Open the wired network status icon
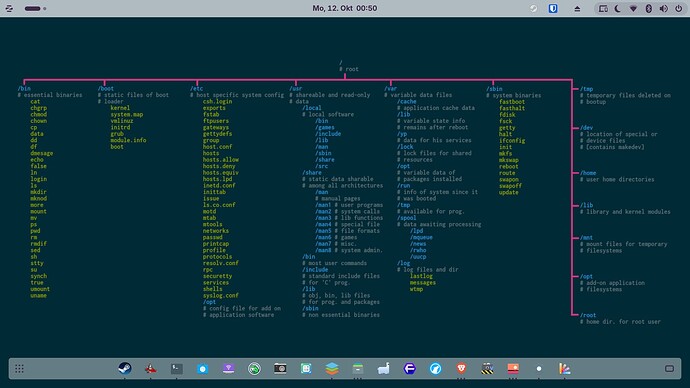This screenshot has height=388, width=690. [x=603, y=8]
